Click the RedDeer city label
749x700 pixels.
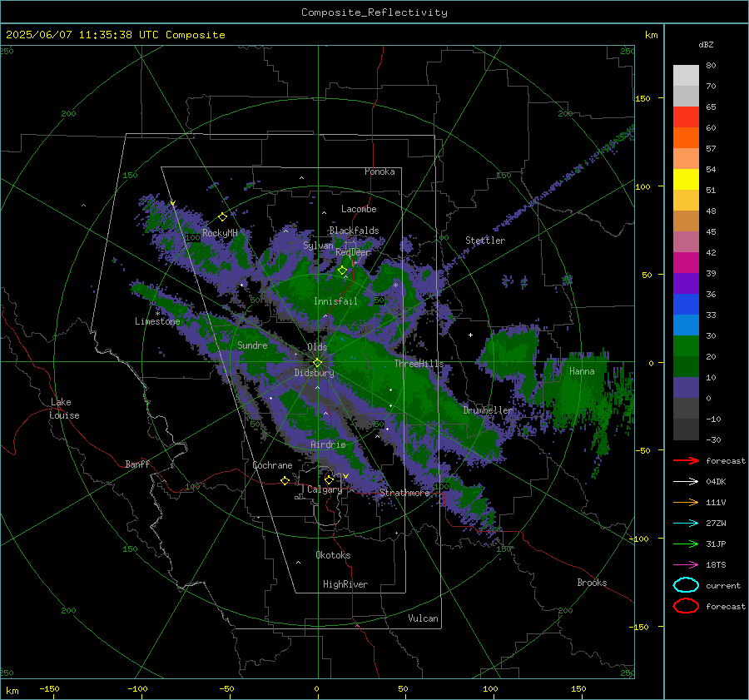[x=353, y=252]
